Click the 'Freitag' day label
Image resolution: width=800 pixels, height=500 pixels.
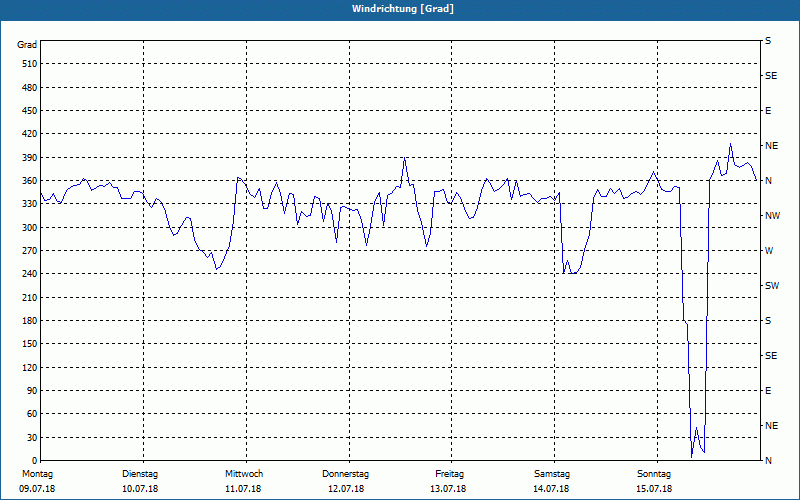pyautogui.click(x=449, y=474)
